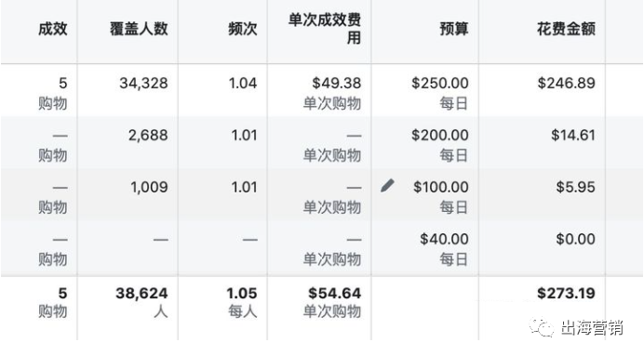This screenshot has height=356, width=644.
Task: Click the 花费金额 column header
Action: (x=566, y=29)
